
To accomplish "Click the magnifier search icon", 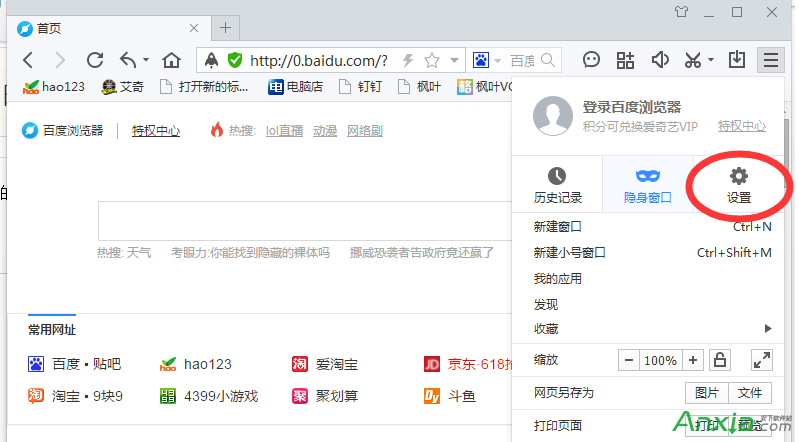I will [548, 60].
